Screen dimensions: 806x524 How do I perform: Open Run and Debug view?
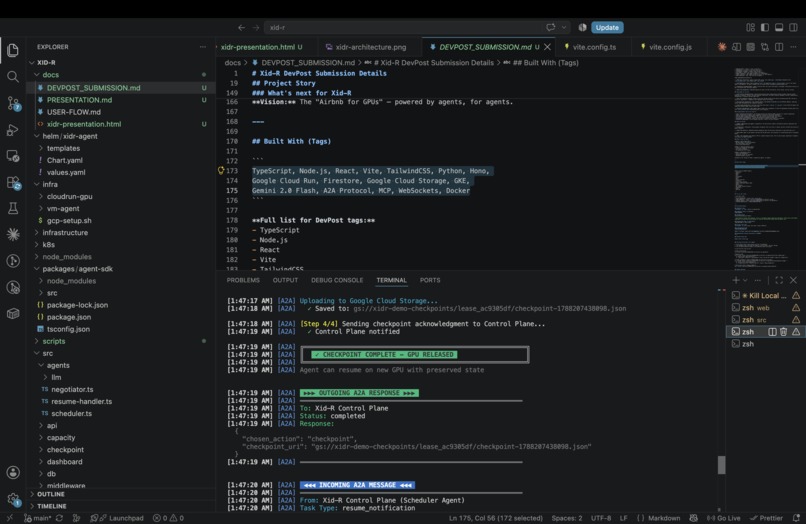(13, 130)
